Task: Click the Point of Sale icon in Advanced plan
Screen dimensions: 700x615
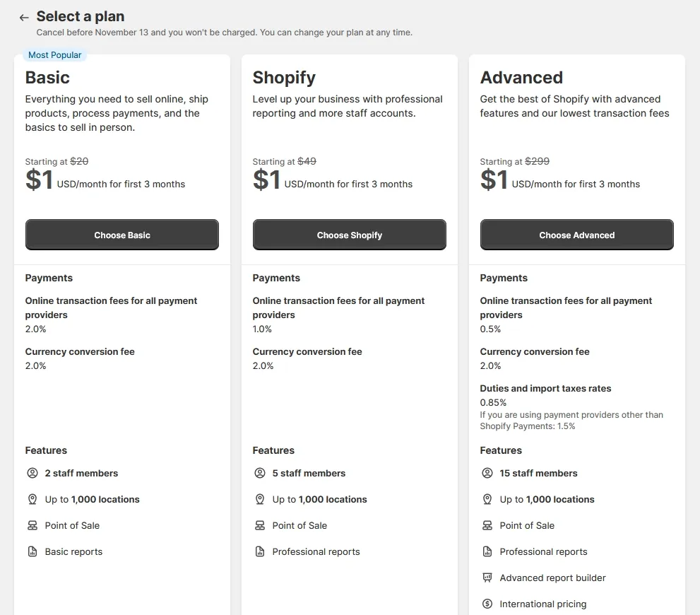Action: [x=487, y=525]
